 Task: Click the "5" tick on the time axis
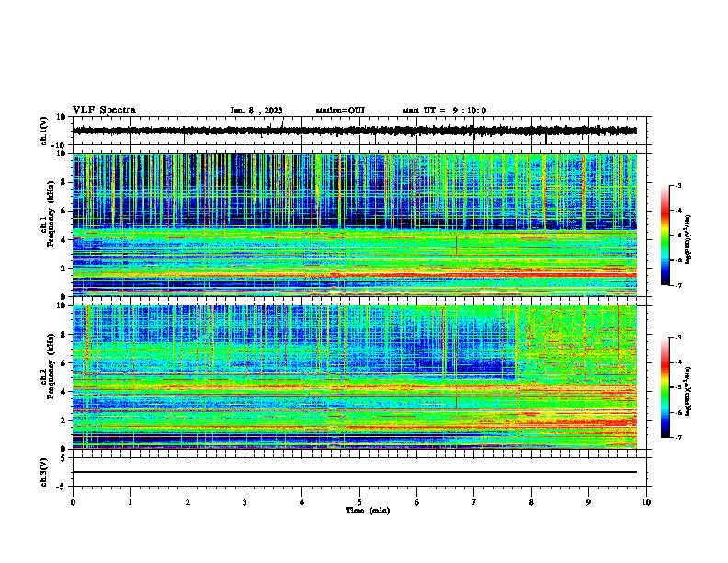[x=359, y=502]
